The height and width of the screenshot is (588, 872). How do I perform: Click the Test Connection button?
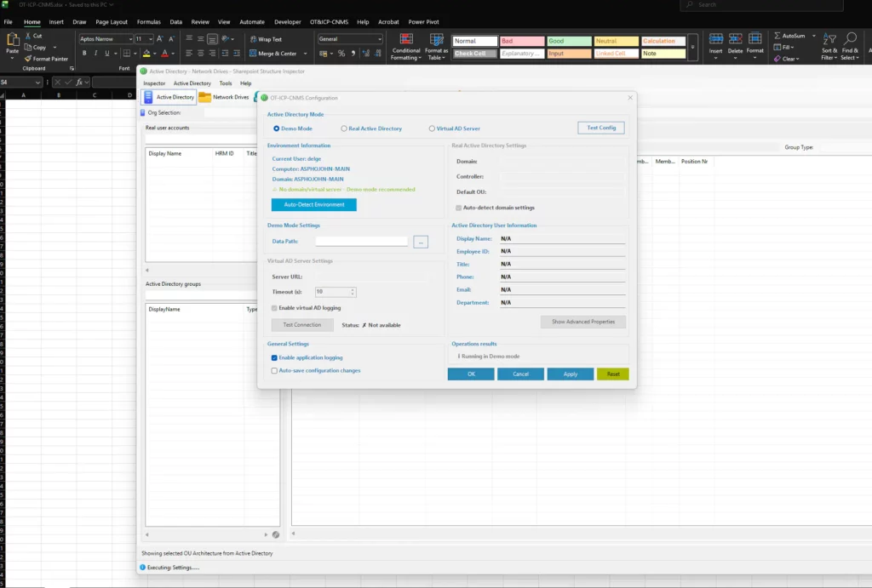coord(302,324)
